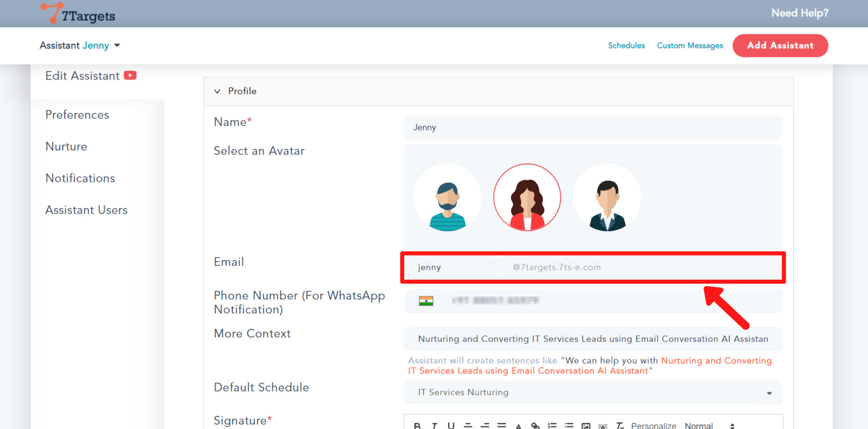Open the text color picker in the signature toolbar

pos(518,425)
